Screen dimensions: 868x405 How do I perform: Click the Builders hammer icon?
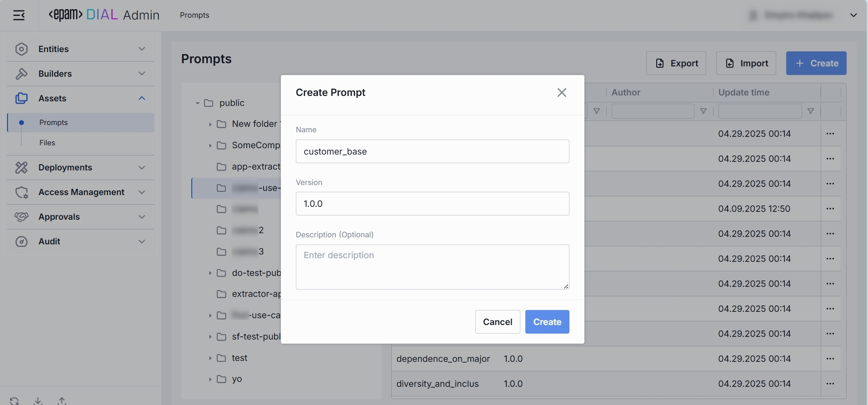click(21, 74)
